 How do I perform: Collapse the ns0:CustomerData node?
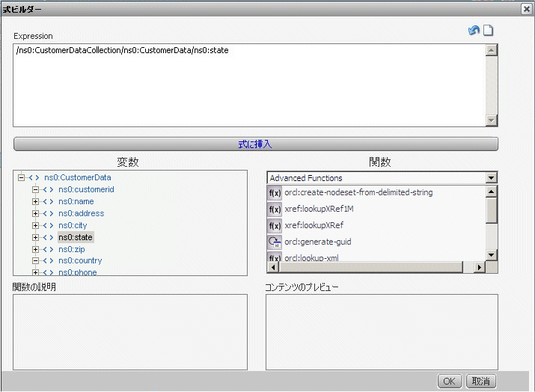21,177
